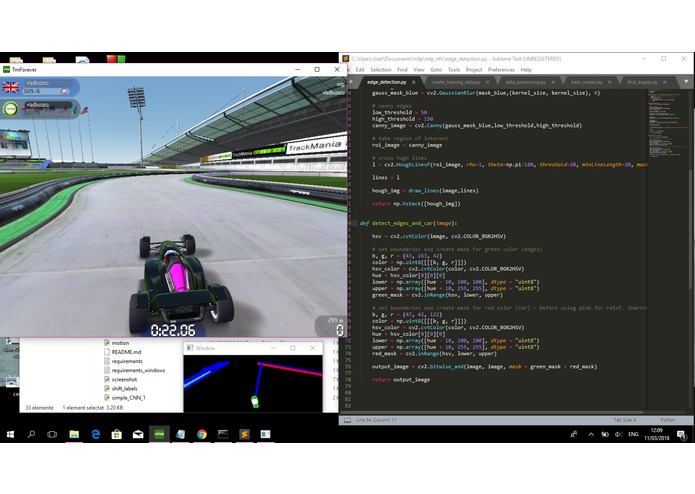Click the TmForever window title bar

173,70
